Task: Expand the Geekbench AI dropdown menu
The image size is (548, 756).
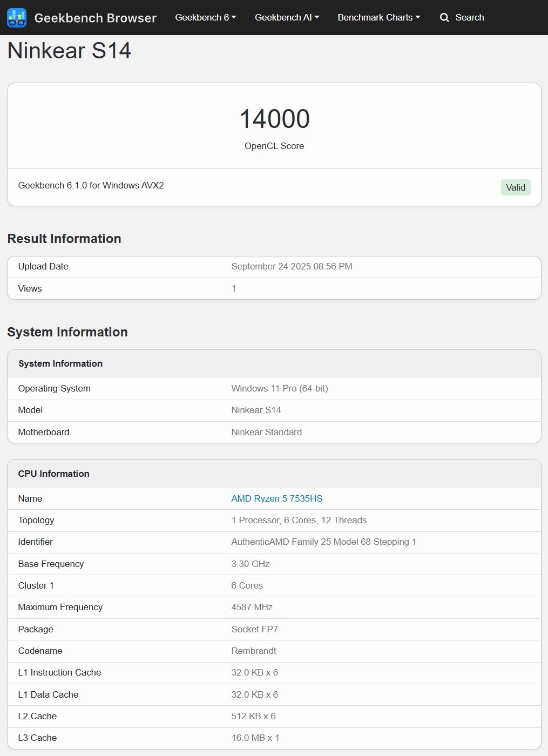Action: point(287,17)
